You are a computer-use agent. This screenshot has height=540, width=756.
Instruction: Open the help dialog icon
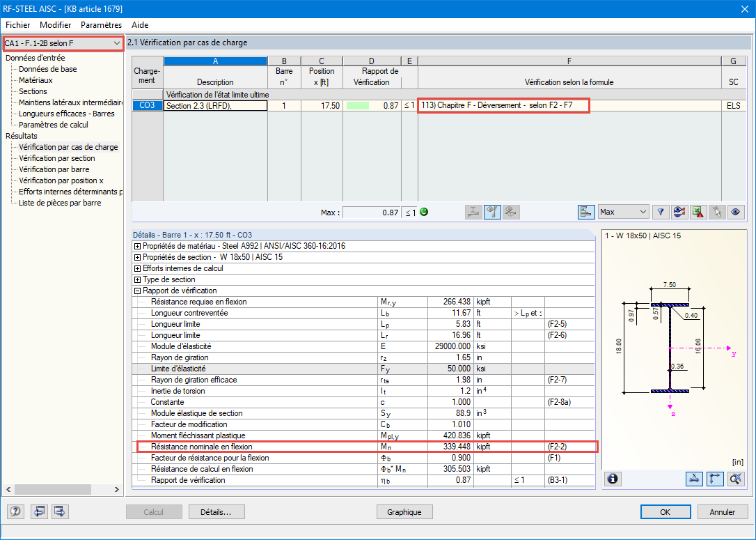[15, 511]
